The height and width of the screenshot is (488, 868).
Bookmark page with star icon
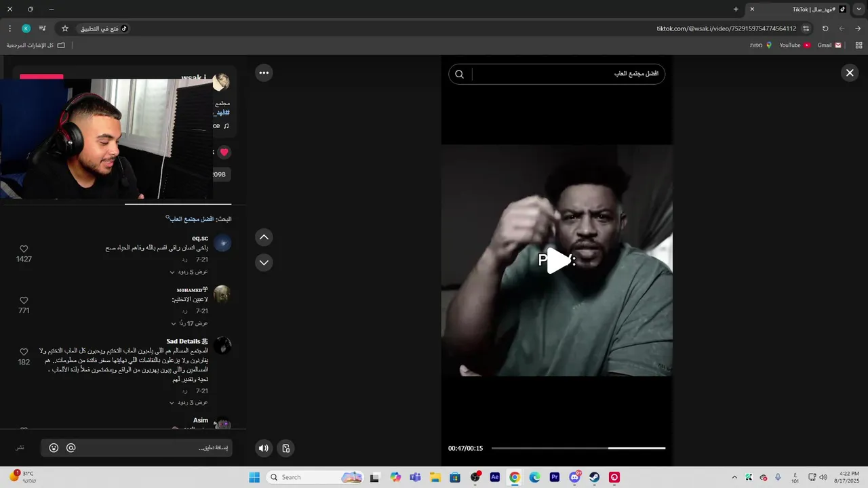coord(65,28)
